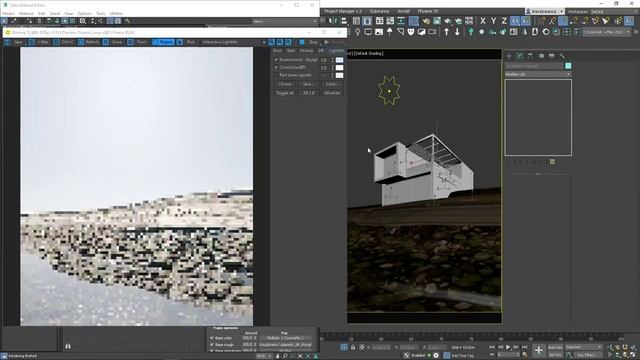Expand the Modifier List dropdown

[x=538, y=74]
